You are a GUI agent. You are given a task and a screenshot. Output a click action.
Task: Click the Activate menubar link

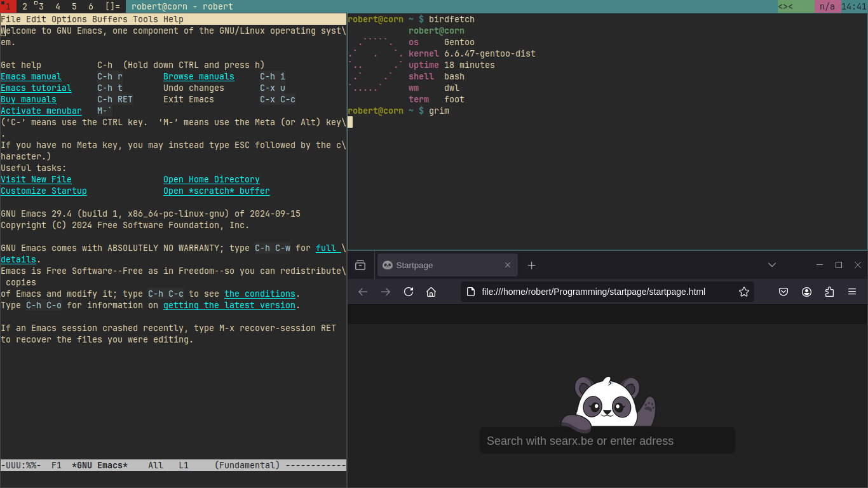point(41,111)
